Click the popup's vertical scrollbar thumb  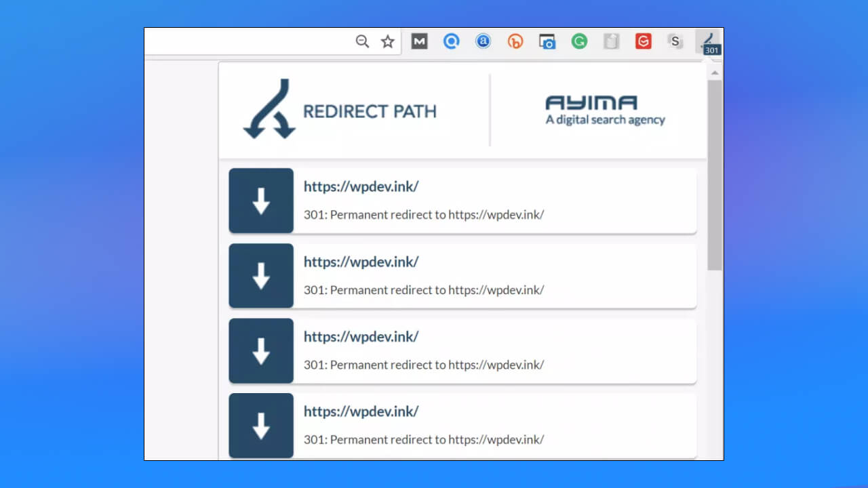tap(715, 175)
